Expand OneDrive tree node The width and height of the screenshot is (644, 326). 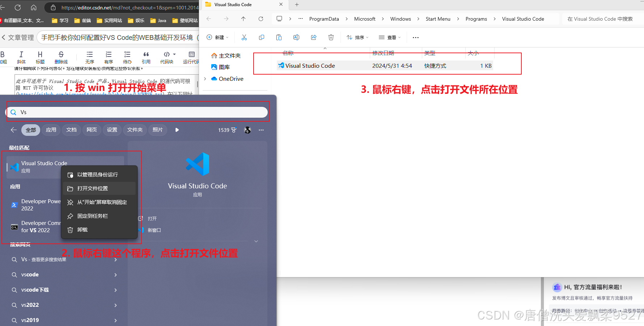tap(205, 79)
